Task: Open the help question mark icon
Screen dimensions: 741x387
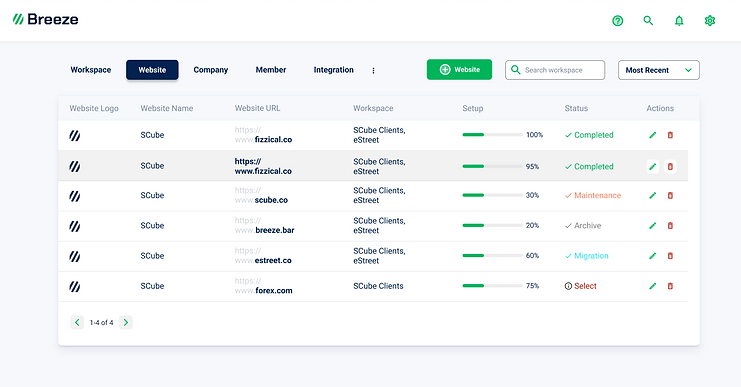Action: tap(617, 21)
